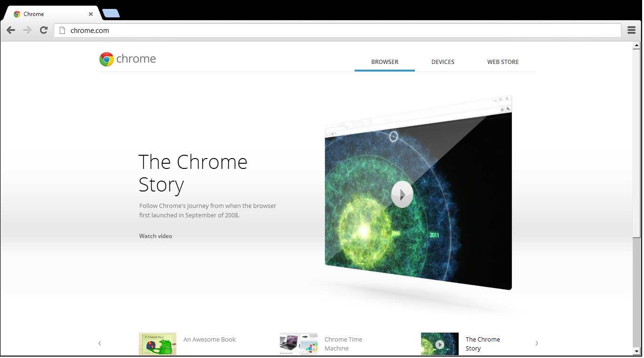The width and height of the screenshot is (644, 358).
Task: Open the DEVICES section
Action: pos(443,62)
